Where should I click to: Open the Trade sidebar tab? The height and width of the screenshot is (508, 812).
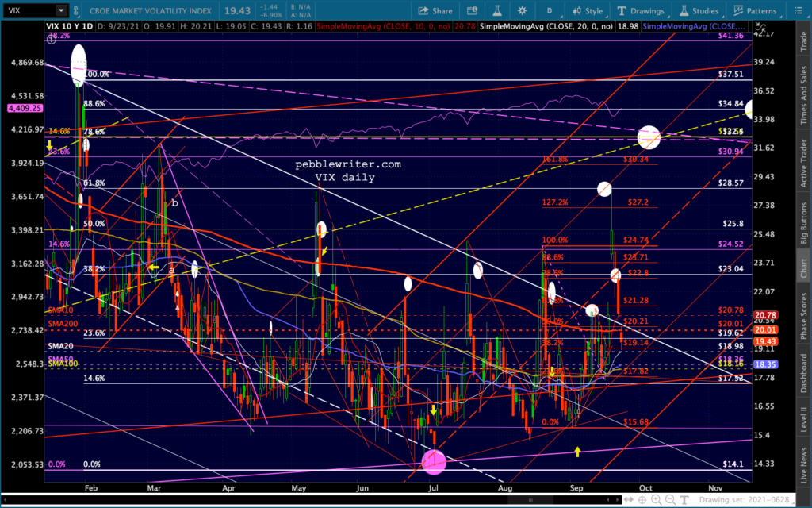click(804, 41)
